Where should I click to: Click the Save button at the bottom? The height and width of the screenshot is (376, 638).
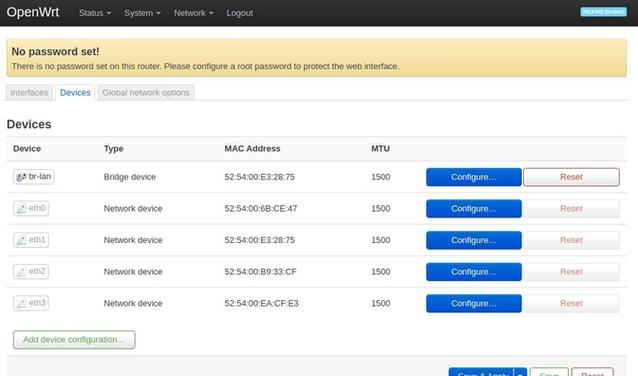(549, 372)
